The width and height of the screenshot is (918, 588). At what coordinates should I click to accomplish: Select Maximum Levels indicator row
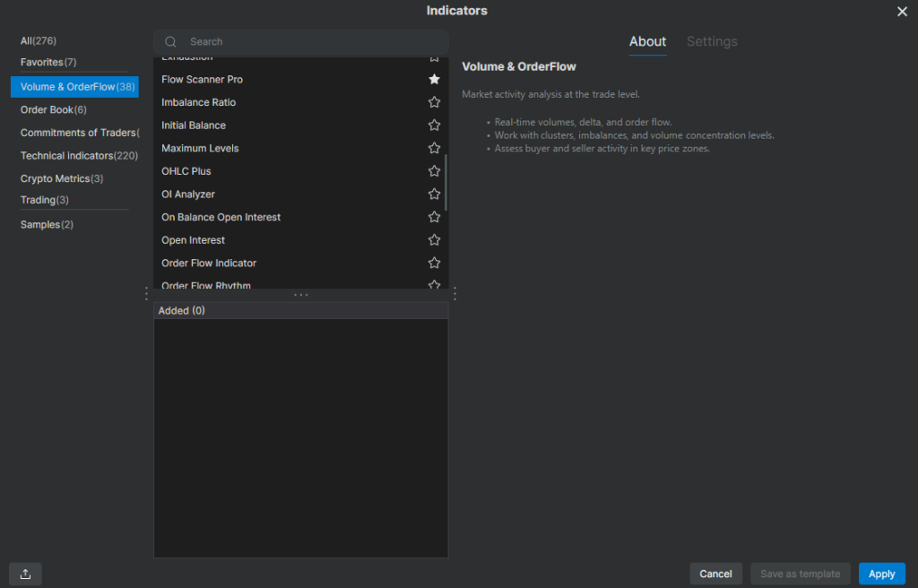[299, 148]
